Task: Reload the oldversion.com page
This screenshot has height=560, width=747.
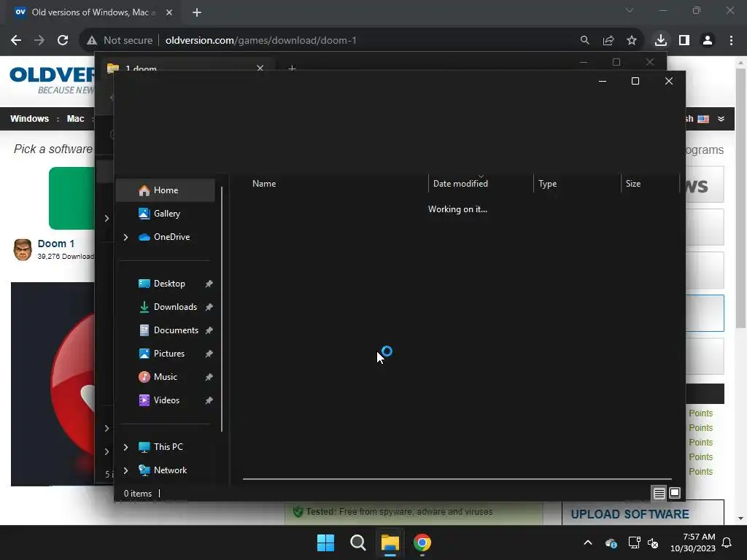Action: (63, 41)
